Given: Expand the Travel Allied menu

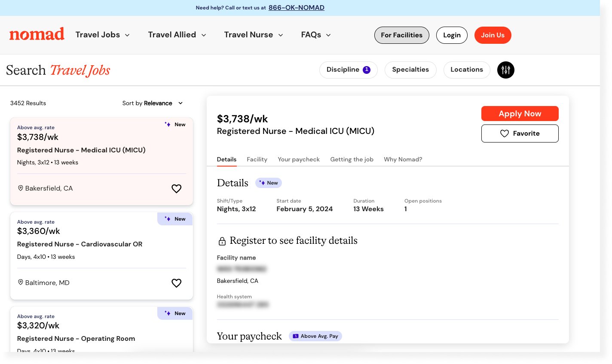Looking at the screenshot, I should [x=177, y=35].
